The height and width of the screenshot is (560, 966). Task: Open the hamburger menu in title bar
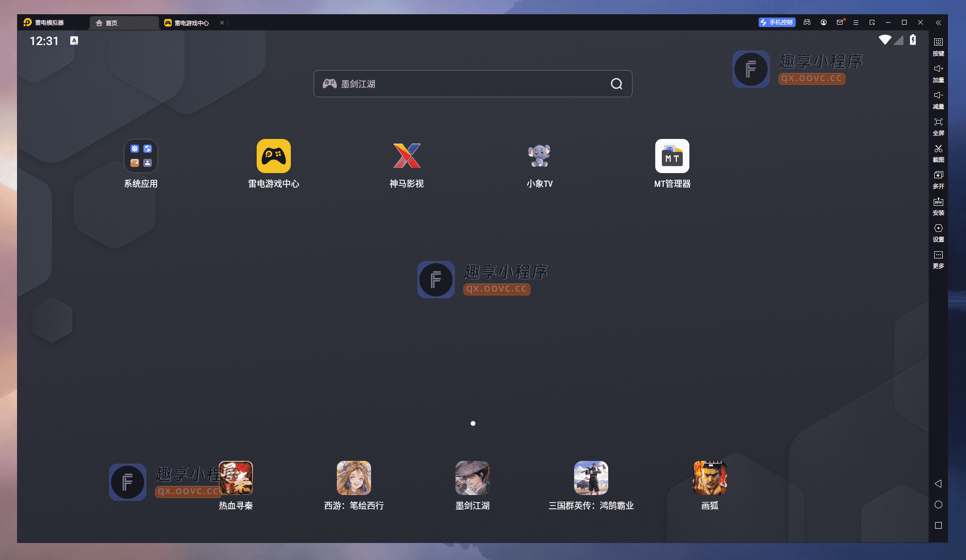click(856, 22)
